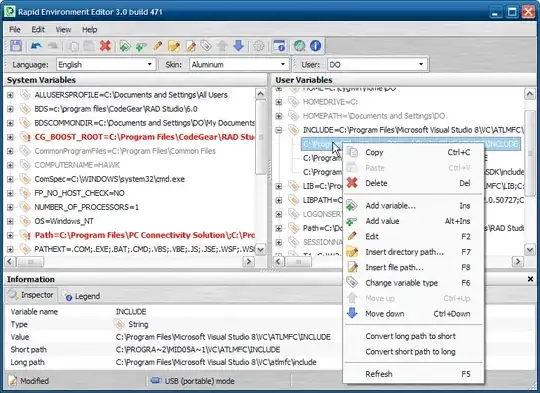Click the gear settings toolbar icon
The width and height of the screenshot is (540, 393).
click(x=258, y=46)
